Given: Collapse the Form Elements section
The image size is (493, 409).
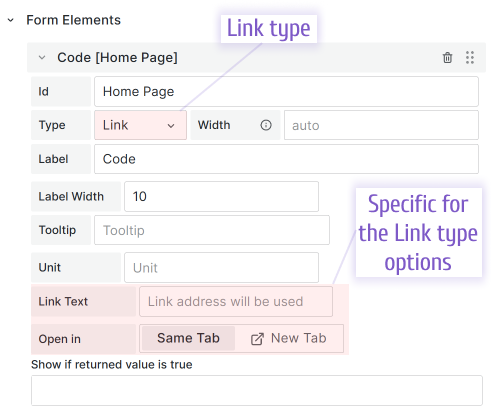Looking at the screenshot, I should tap(11, 20).
